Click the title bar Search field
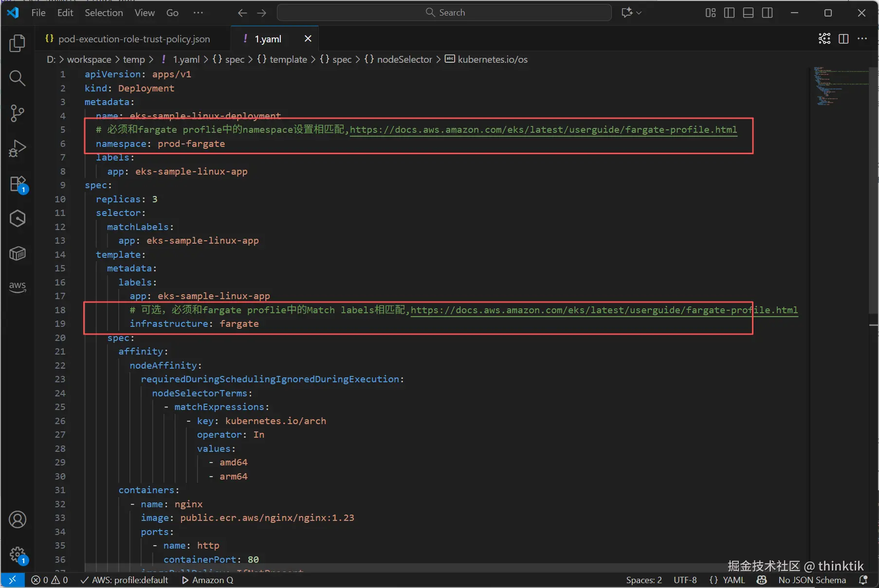The width and height of the screenshot is (879, 588). click(x=444, y=13)
